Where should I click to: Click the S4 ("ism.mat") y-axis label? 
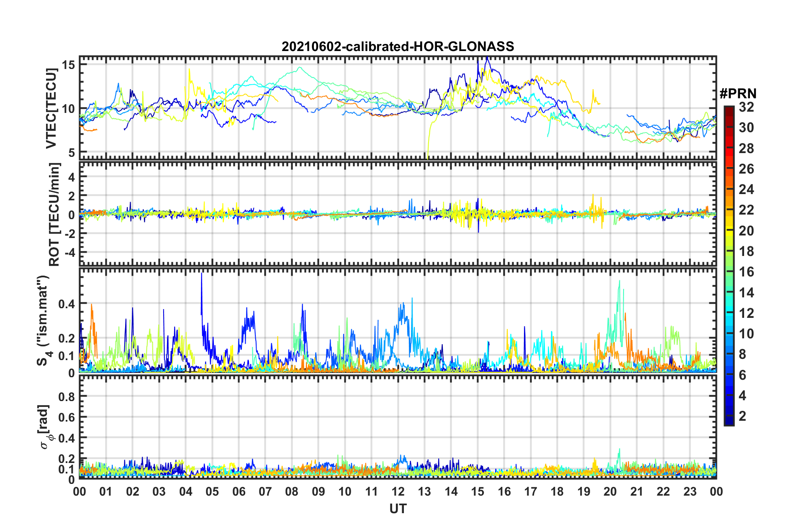(44, 320)
